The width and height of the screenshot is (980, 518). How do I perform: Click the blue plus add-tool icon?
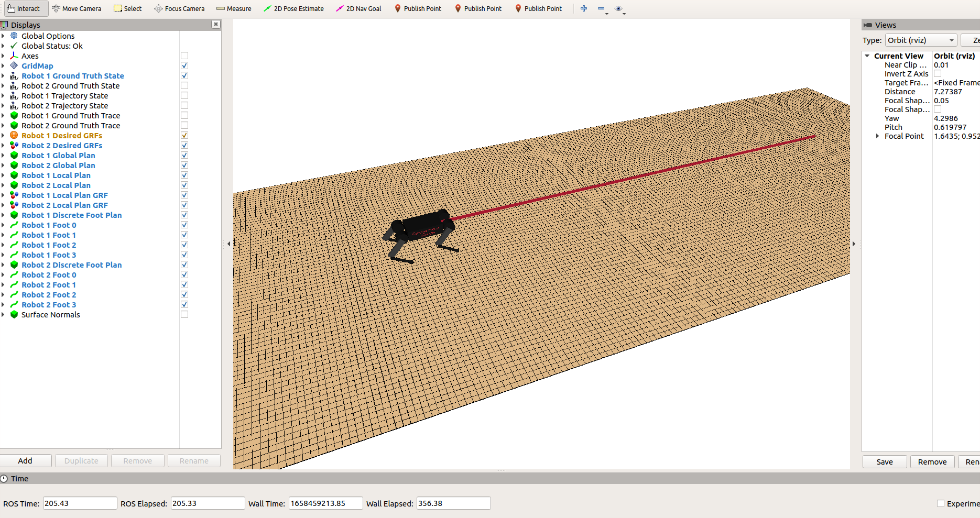coord(583,8)
